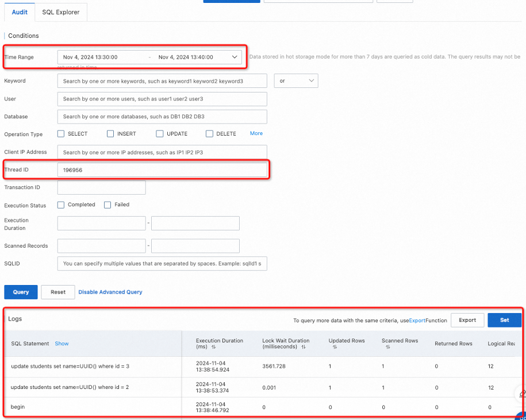Focus the Execution Duration minimum field
This screenshot has height=420, width=526.
[102, 224]
